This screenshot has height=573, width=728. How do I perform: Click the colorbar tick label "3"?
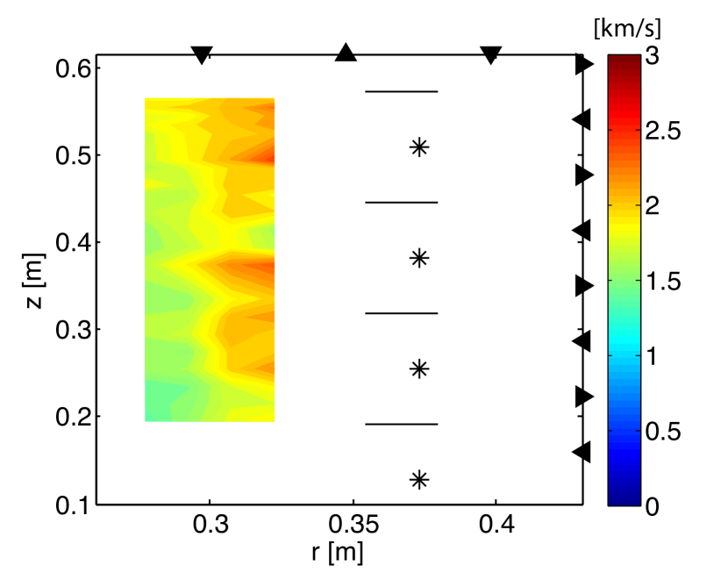pyautogui.click(x=652, y=56)
